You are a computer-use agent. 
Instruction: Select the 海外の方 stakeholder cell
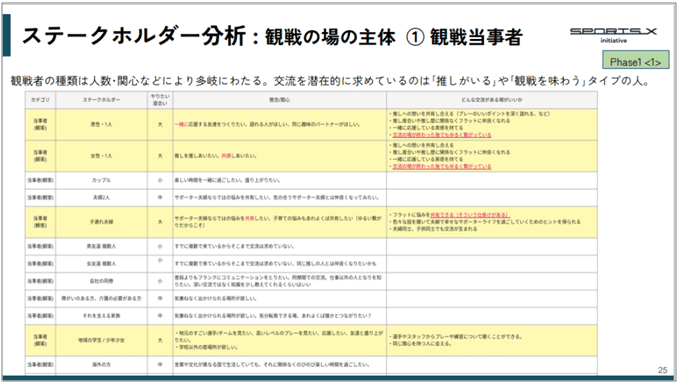(x=101, y=364)
